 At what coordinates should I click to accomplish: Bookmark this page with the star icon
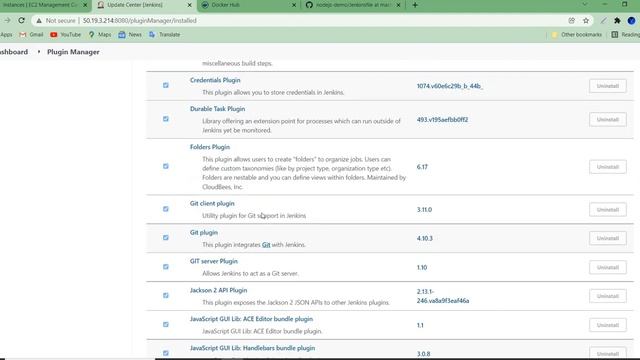pos(586,20)
